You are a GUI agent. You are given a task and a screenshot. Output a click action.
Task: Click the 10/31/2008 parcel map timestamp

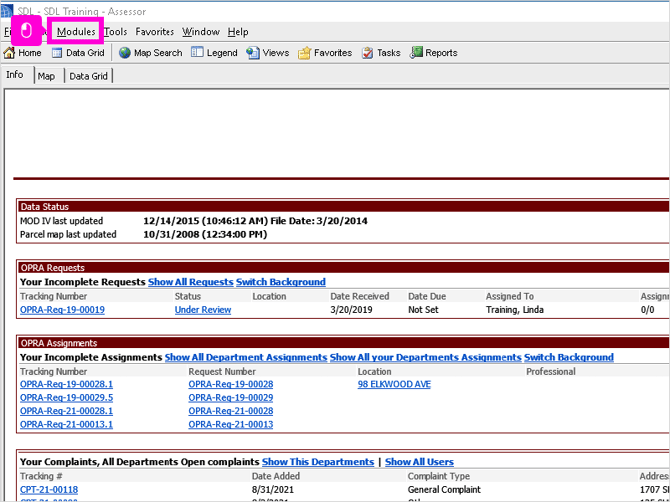[x=205, y=235]
